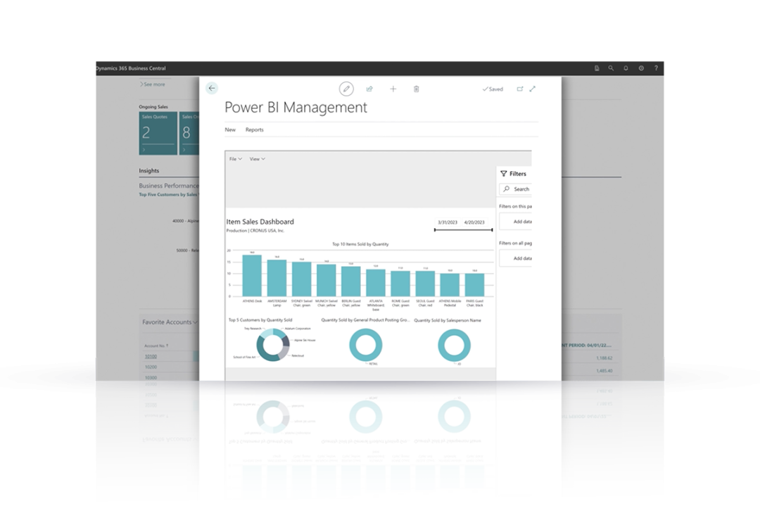Select the PARIS Guest Chair, black bar
This screenshot has width=760, height=532.
click(474, 284)
